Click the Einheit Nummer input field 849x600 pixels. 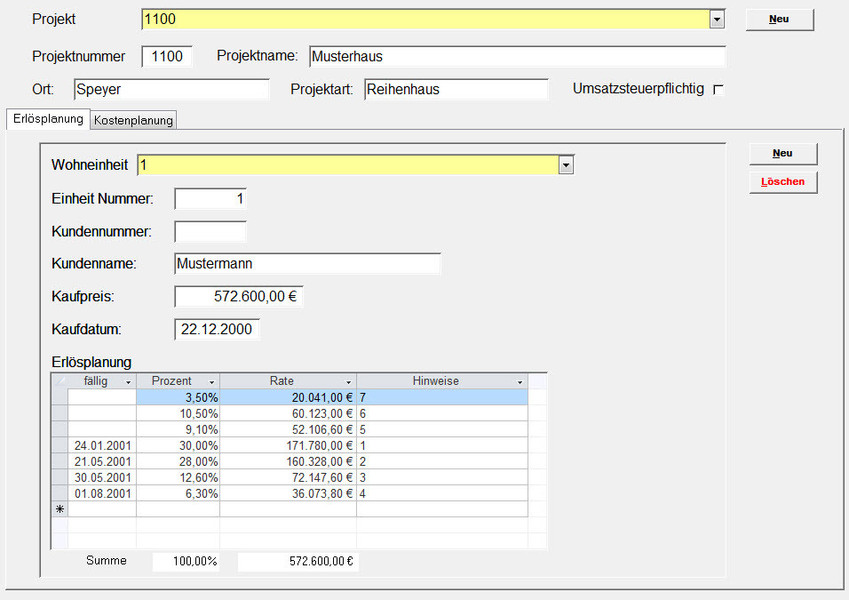pos(210,199)
